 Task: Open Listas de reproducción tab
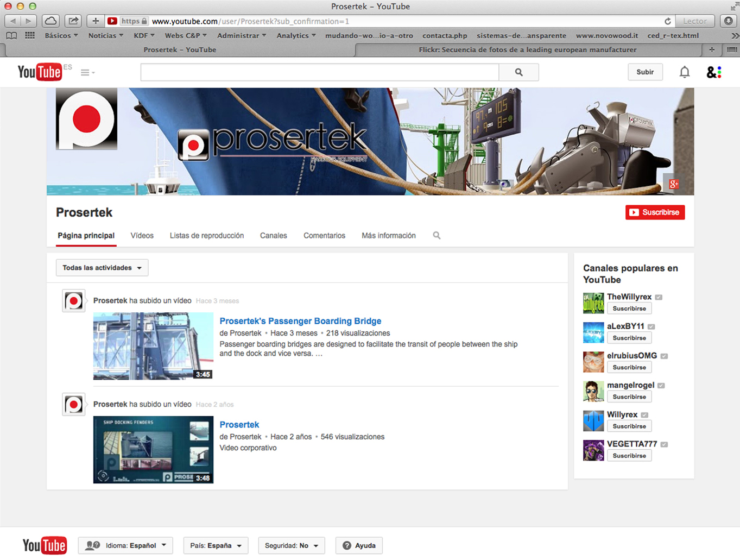coord(207,236)
